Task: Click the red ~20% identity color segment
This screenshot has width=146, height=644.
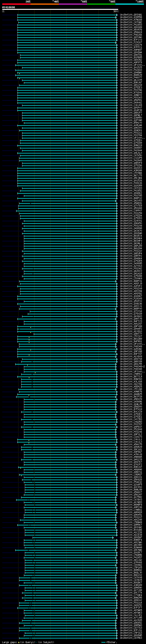Action: pos(16,4)
